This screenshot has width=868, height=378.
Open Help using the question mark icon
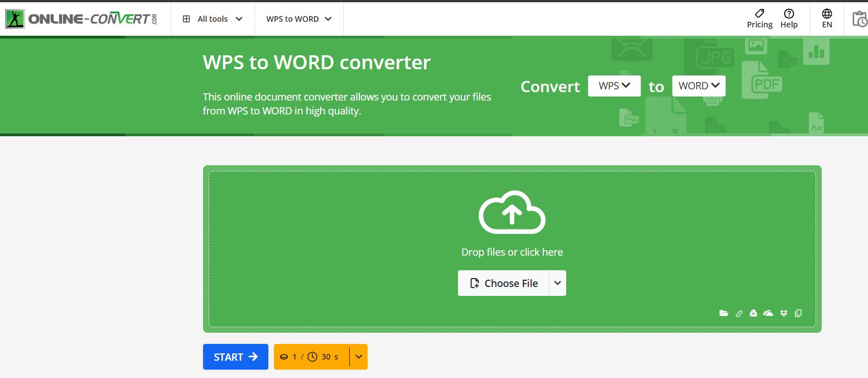pos(789,18)
